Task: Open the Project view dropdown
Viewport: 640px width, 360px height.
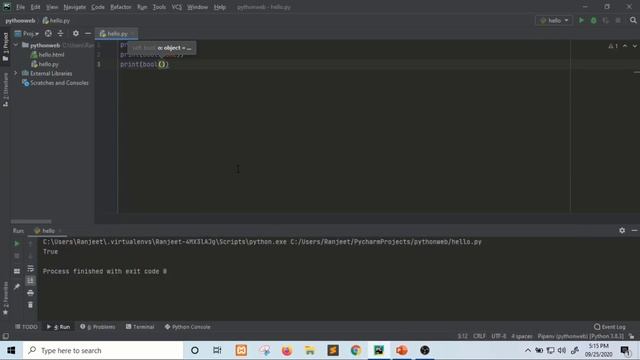Action: click(x=27, y=33)
